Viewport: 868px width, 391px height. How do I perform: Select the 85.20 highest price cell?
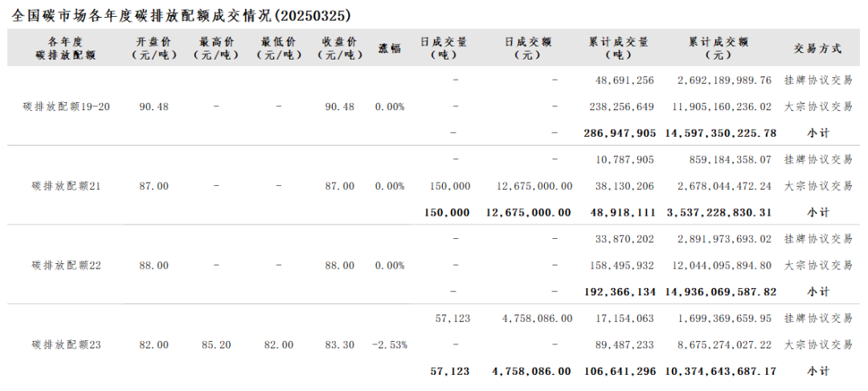click(x=216, y=345)
